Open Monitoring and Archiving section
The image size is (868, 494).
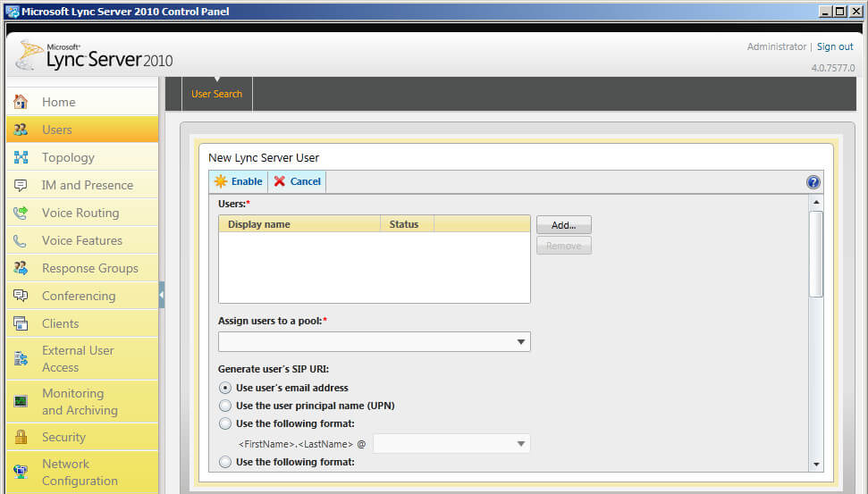[82, 402]
